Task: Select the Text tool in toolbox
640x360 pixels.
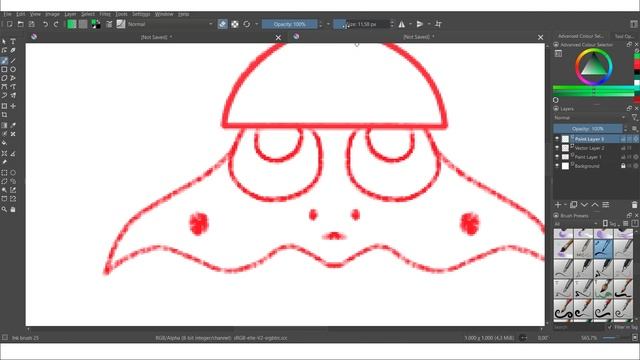Action: tap(13, 42)
